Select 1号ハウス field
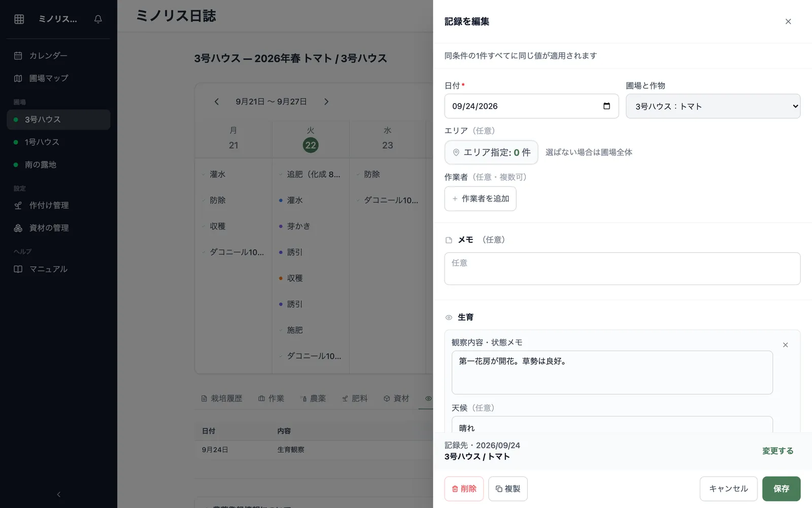Viewport: 812px width, 508px height. point(58,142)
